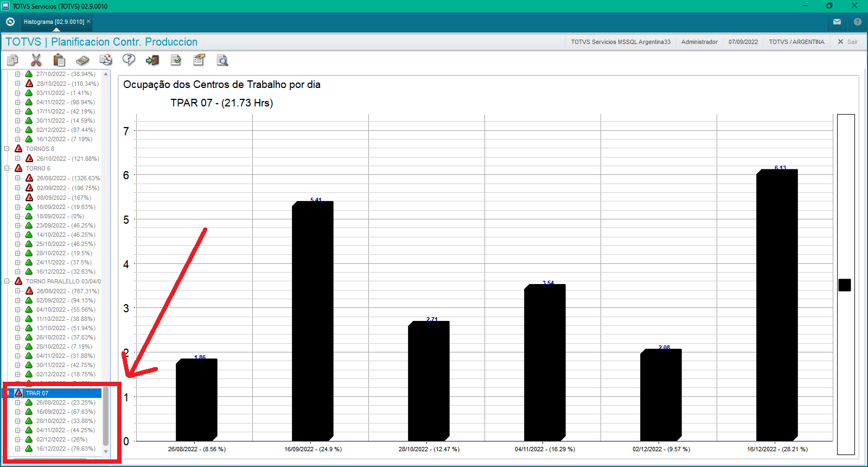Click the printer and document icon
The height and width of the screenshot is (467, 868).
[x=106, y=60]
